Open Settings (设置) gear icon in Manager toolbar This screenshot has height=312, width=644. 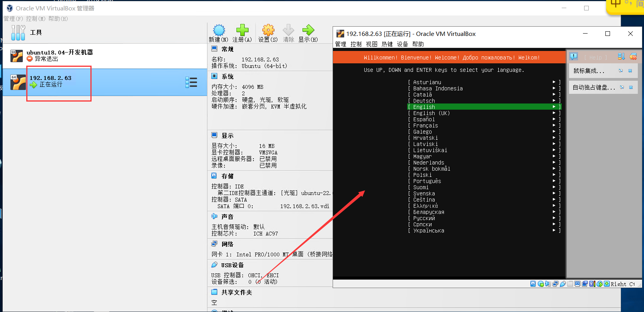tap(268, 30)
